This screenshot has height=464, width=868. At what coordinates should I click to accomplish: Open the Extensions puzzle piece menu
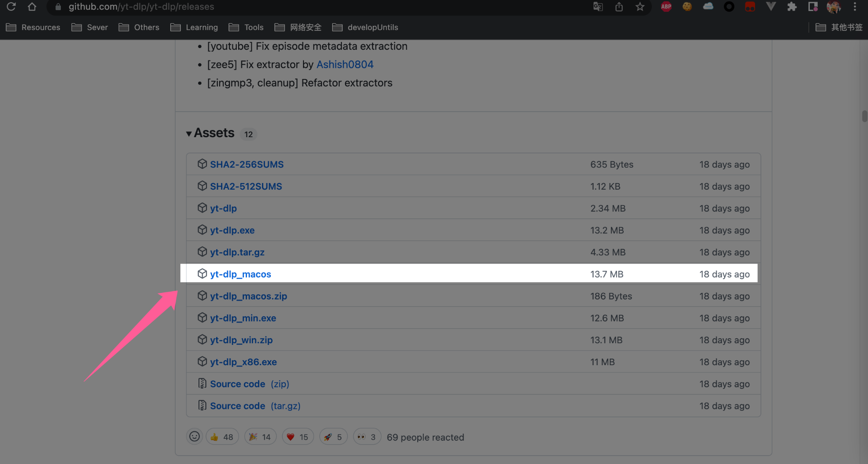[x=792, y=7]
